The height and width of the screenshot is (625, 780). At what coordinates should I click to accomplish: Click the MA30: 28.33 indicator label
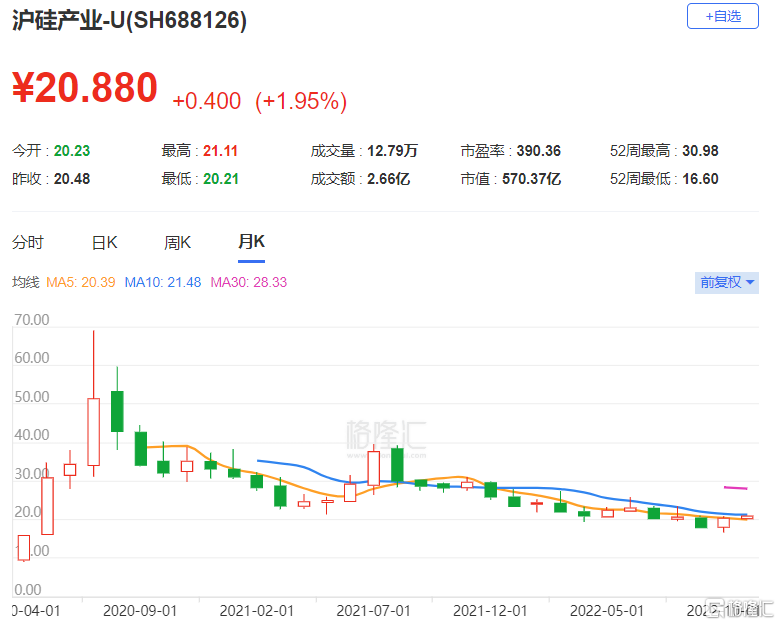[x=249, y=283]
